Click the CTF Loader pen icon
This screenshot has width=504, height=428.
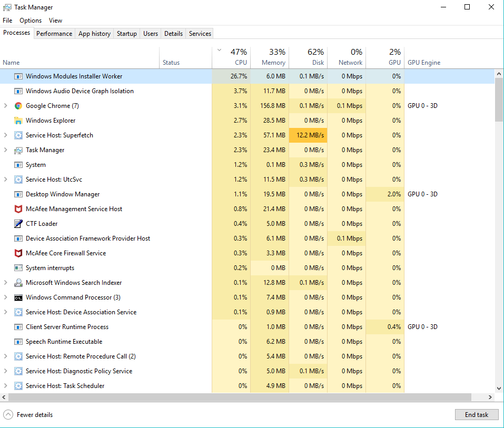[x=18, y=224]
